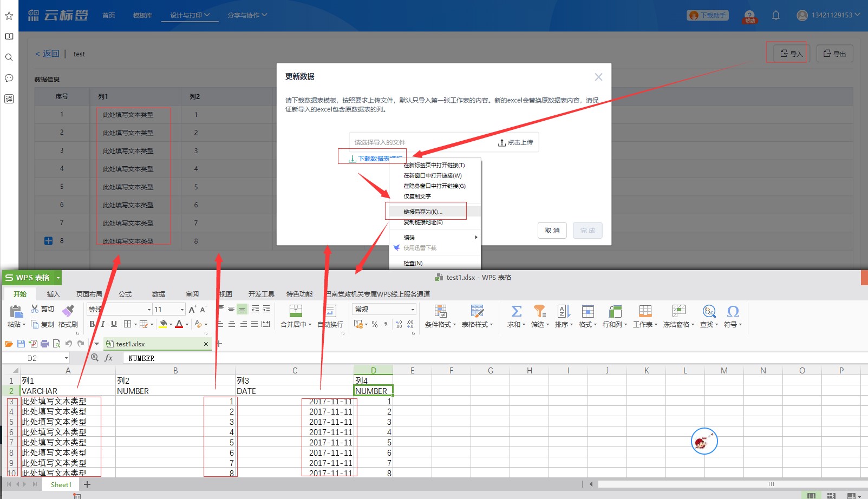Decrease font size with the A- icon

pyautogui.click(x=204, y=309)
